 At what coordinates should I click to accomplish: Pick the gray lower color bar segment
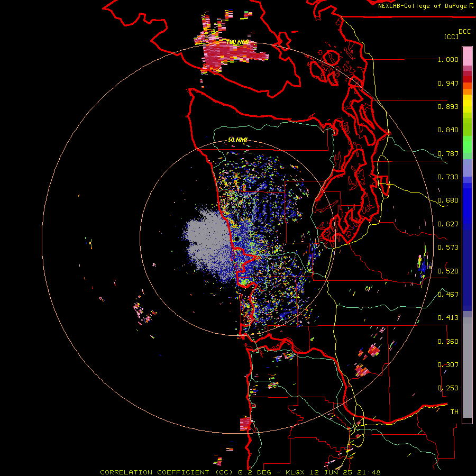tap(467, 368)
